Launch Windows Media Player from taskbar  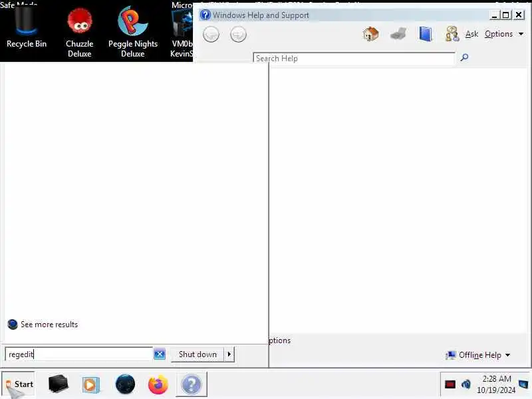coord(90,385)
